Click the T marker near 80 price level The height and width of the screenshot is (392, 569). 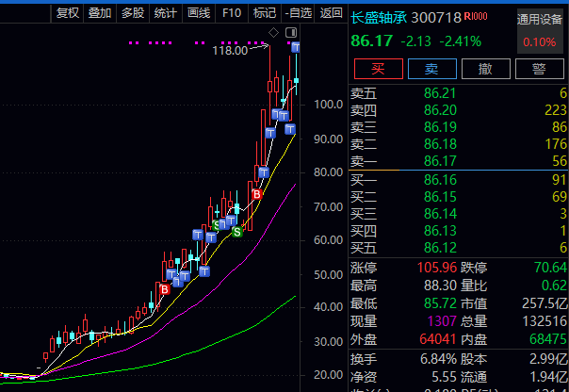tap(264, 172)
